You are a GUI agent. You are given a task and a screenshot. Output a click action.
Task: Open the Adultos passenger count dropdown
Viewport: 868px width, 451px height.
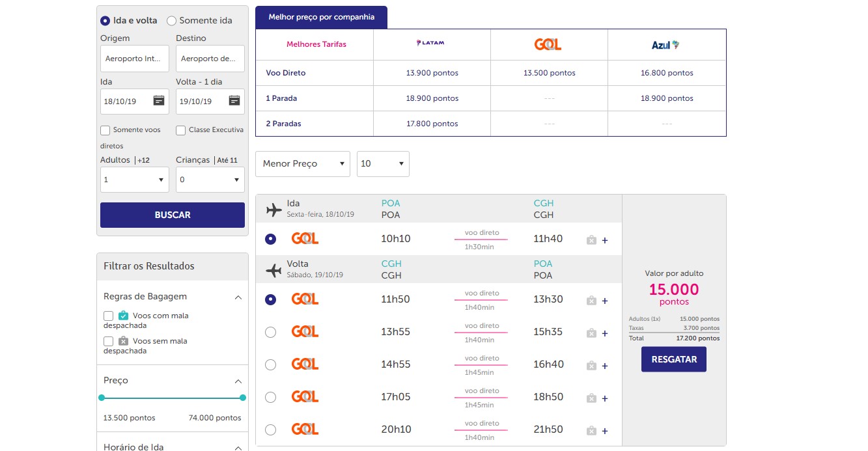coord(135,180)
